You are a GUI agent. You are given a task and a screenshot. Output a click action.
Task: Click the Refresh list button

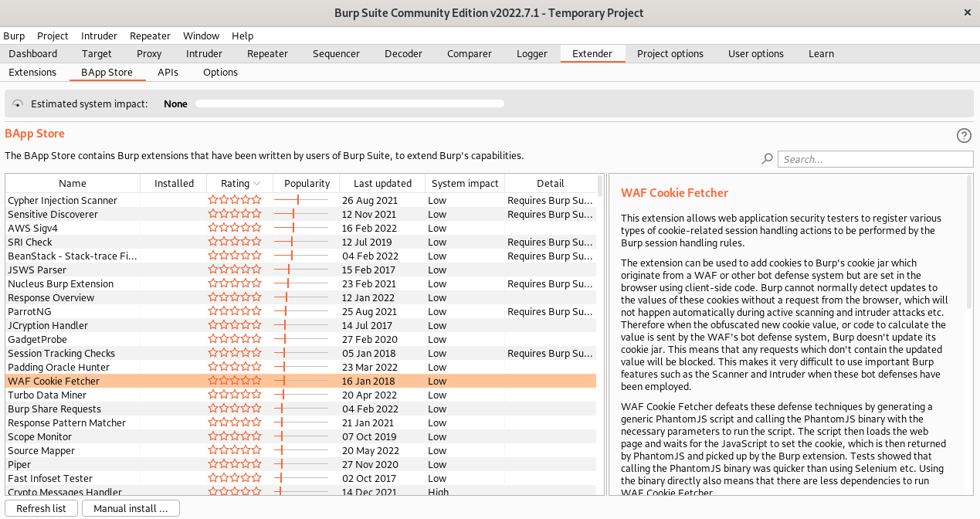41,509
